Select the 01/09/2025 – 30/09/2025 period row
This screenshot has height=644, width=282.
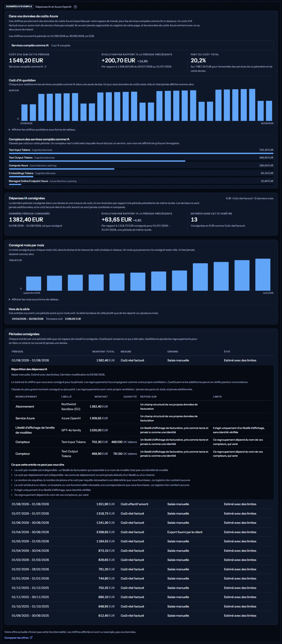(x=141, y=616)
